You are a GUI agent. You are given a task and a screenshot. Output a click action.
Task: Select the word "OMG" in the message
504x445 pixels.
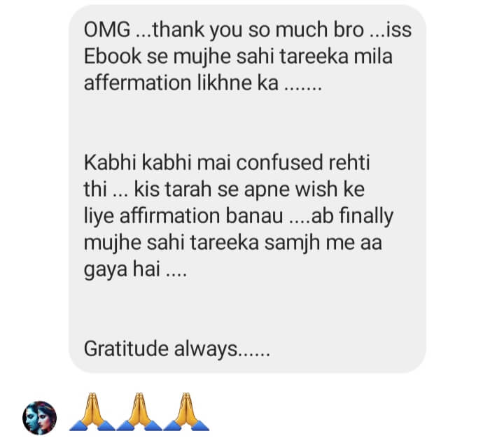click(107, 30)
